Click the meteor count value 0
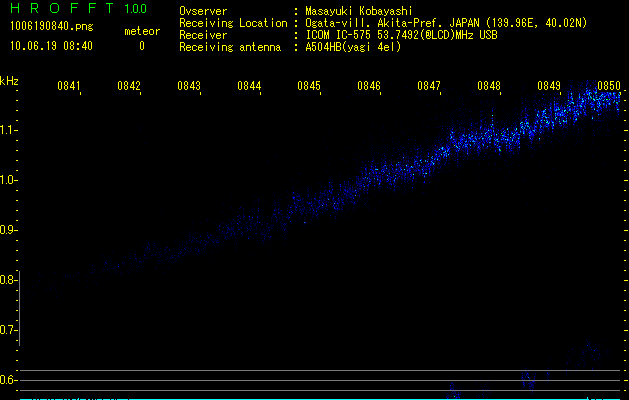This screenshot has height=400, width=629. point(142,46)
